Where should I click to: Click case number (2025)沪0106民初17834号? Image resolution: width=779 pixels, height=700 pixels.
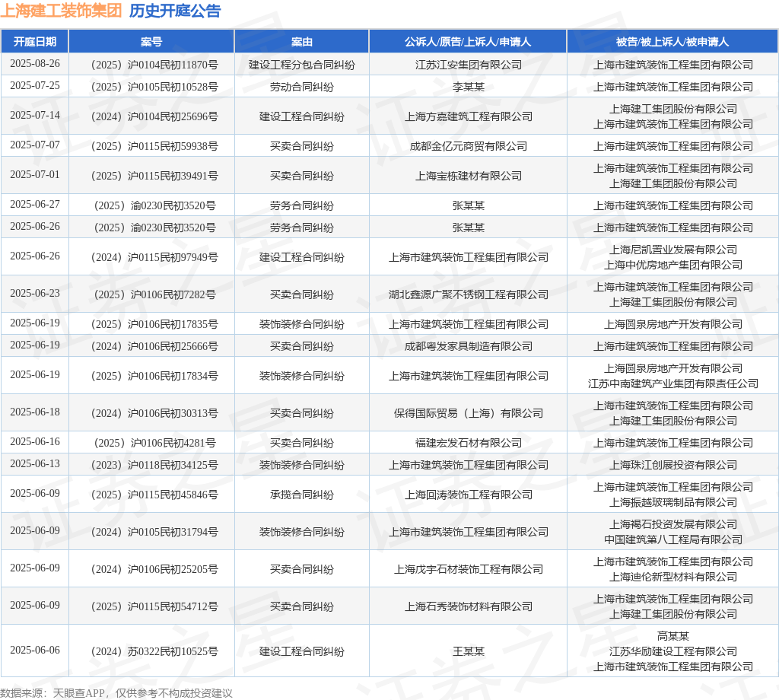pos(154,376)
